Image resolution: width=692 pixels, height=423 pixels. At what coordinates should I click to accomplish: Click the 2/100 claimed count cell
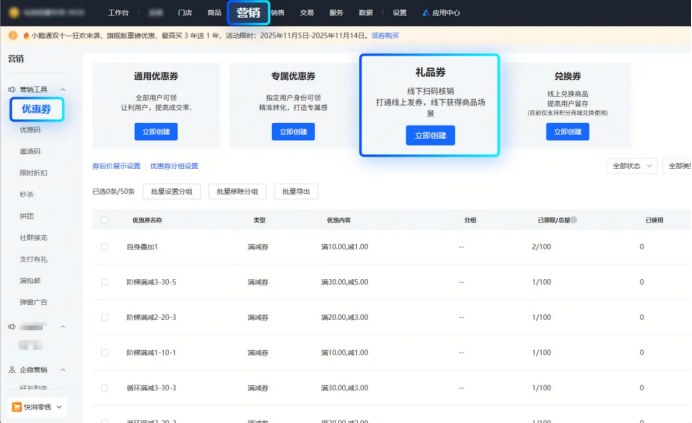point(542,247)
